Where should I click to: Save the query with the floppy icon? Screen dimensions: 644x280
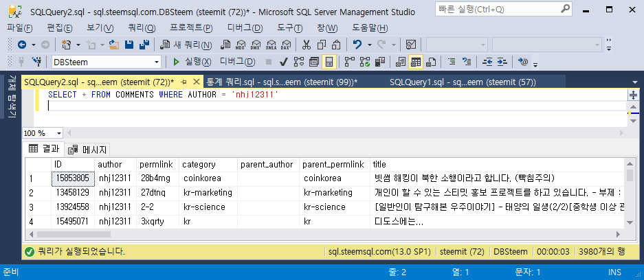[x=129, y=45]
